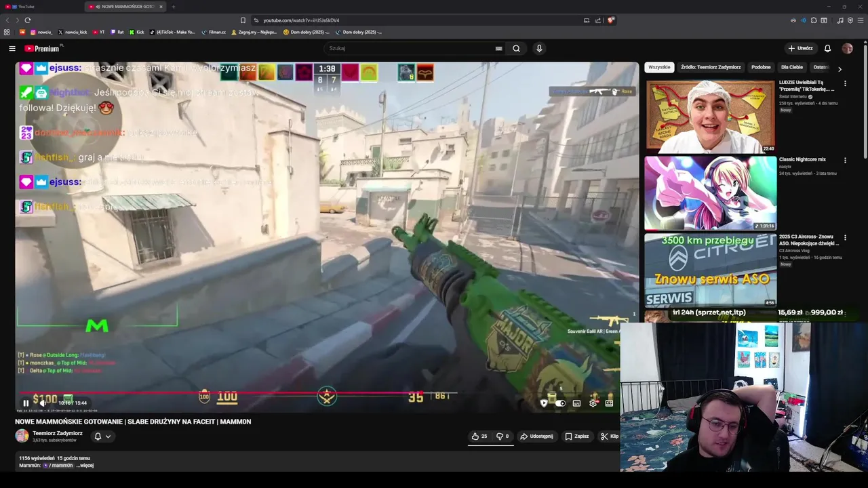The image size is (868, 488).
Task: Open options for Classic Nightcore mix
Action: (845, 161)
